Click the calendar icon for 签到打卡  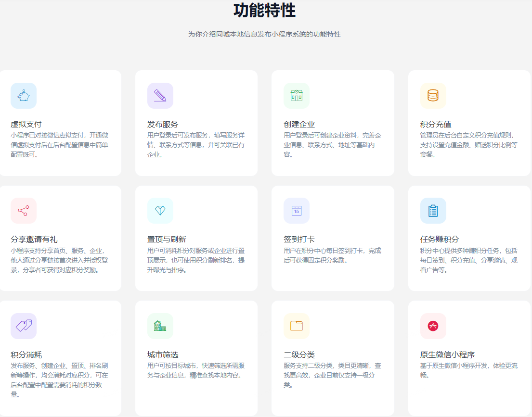pos(297,211)
